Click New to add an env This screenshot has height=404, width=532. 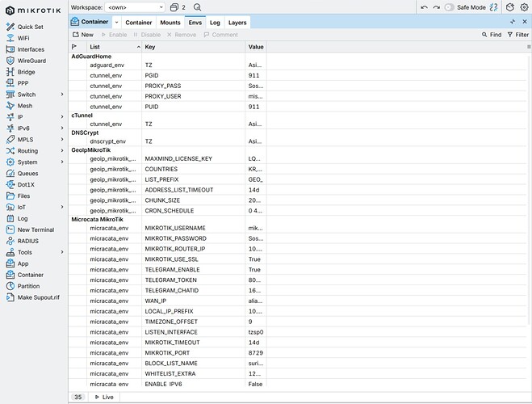[x=83, y=35]
